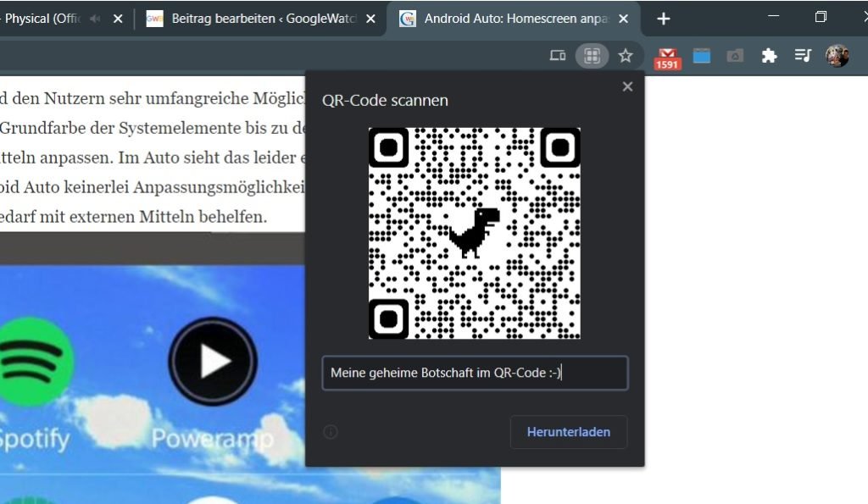Viewport: 868px width, 504px height.
Task: Open the blue folder extension icon
Action: point(701,56)
